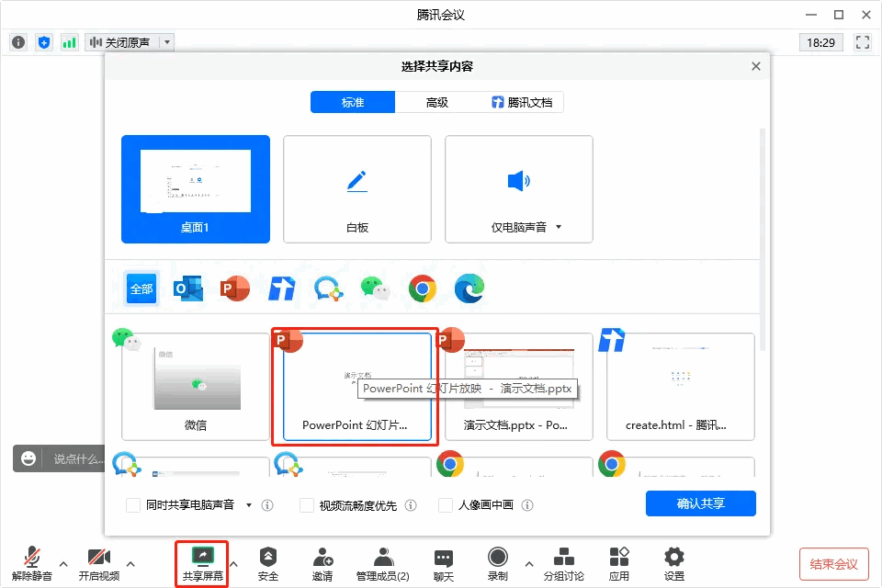
Task: Click the 18:29 meeting timer
Action: click(820, 42)
